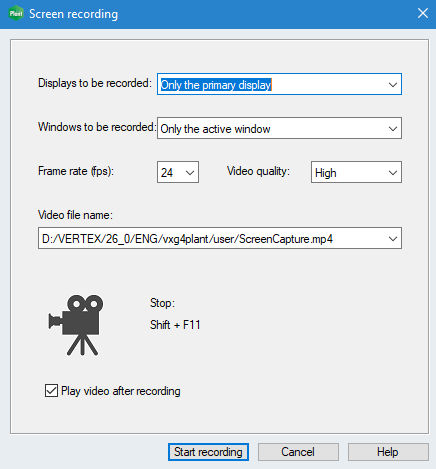
Task: Click the green Plant application icon
Action: 16,14
